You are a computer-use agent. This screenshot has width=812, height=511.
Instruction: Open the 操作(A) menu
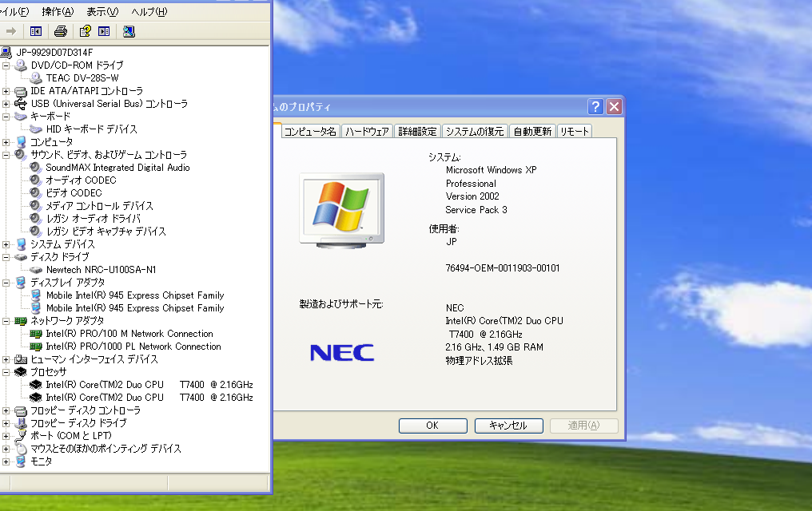pyautogui.click(x=58, y=11)
